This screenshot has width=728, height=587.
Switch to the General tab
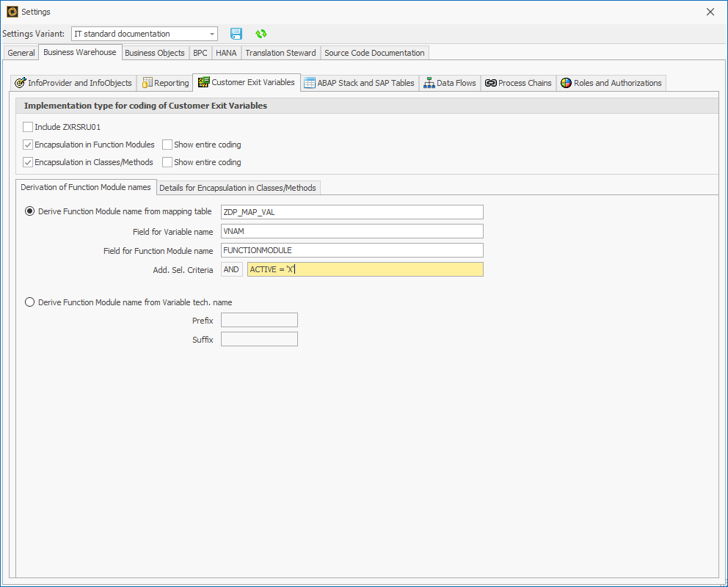[21, 53]
